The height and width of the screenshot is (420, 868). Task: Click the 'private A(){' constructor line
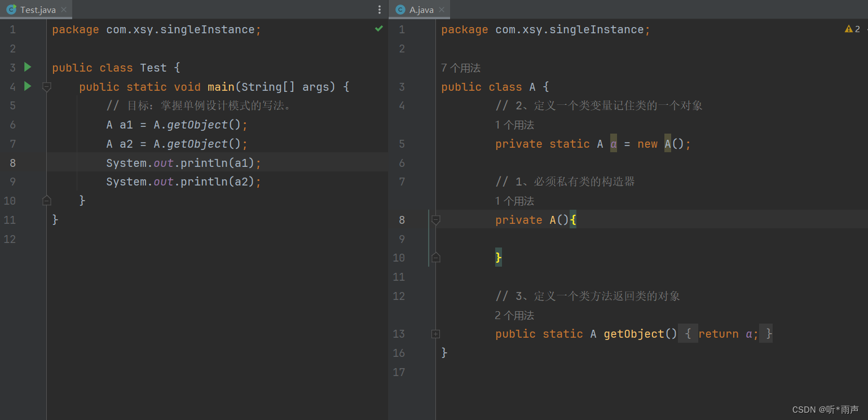(536, 220)
